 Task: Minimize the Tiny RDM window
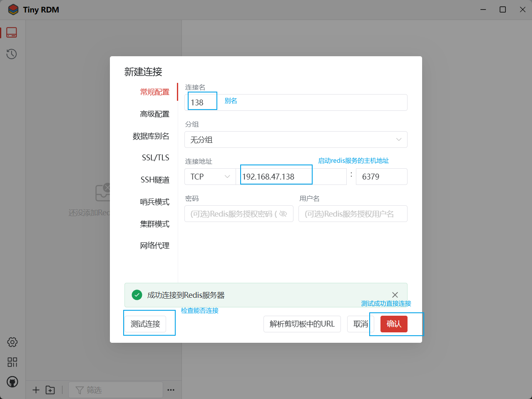tap(483, 10)
